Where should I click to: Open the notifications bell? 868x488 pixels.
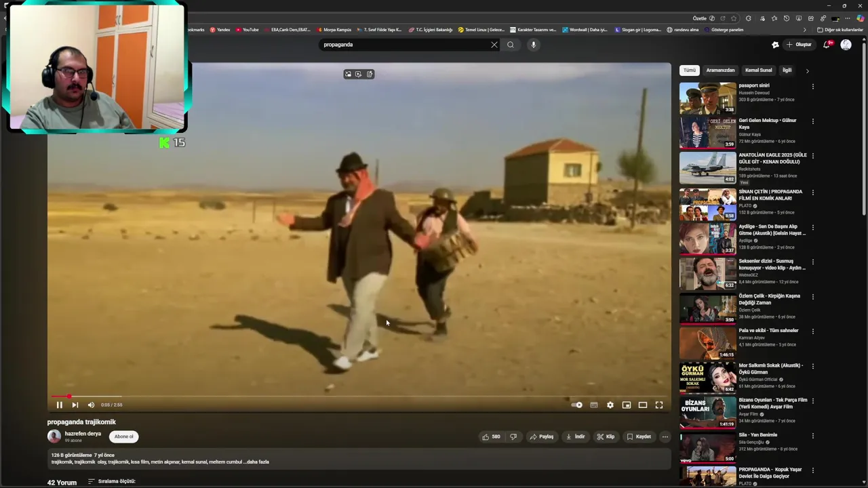click(827, 45)
